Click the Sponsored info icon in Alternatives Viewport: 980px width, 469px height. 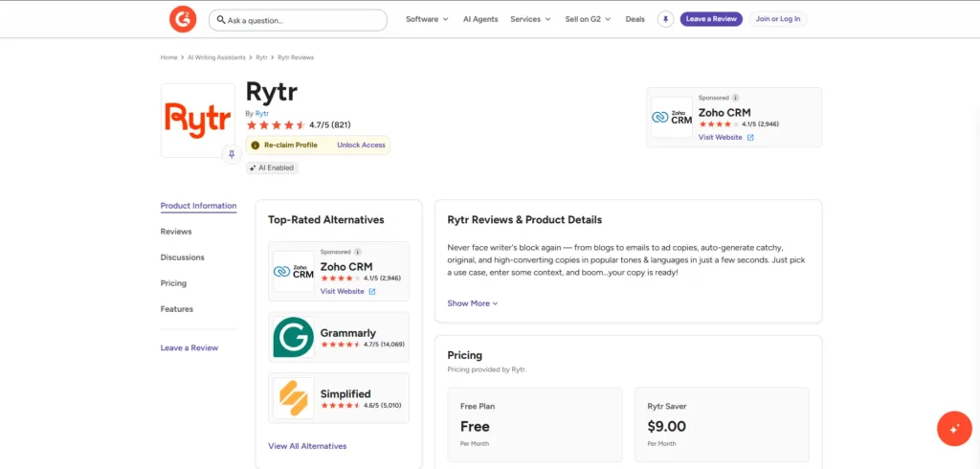click(x=358, y=252)
